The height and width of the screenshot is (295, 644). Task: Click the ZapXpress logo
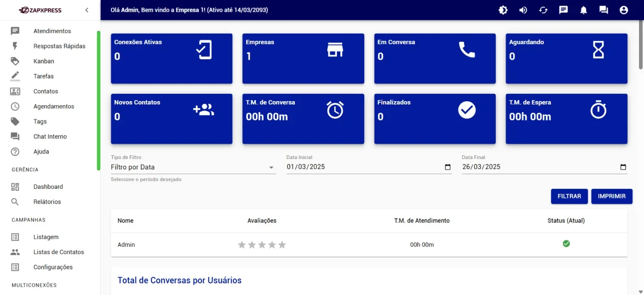coord(40,10)
